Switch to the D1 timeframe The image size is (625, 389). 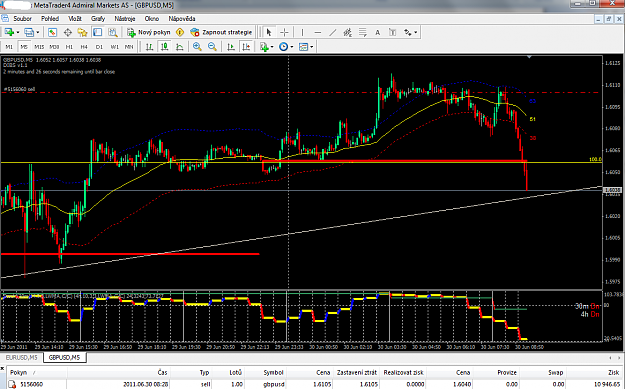click(99, 47)
